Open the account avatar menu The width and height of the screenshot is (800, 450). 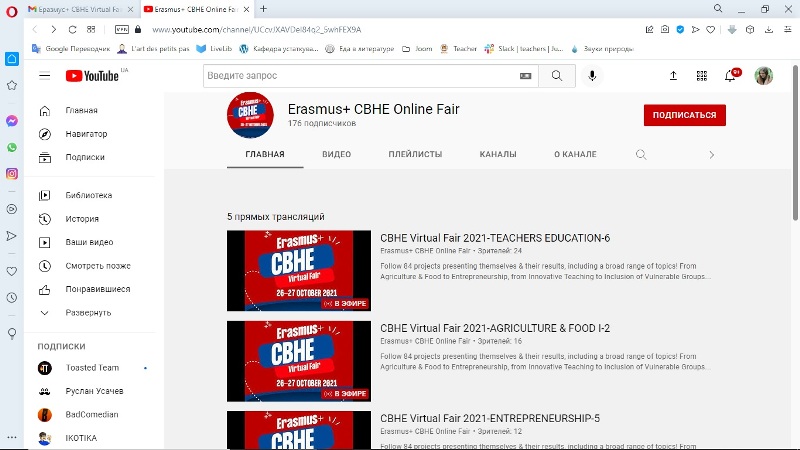click(763, 76)
